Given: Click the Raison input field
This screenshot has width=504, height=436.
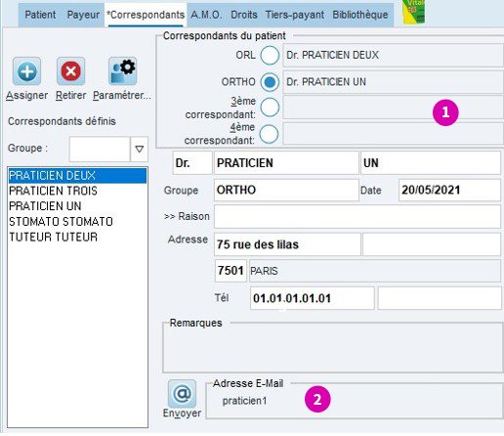Looking at the screenshot, I should pos(357,217).
